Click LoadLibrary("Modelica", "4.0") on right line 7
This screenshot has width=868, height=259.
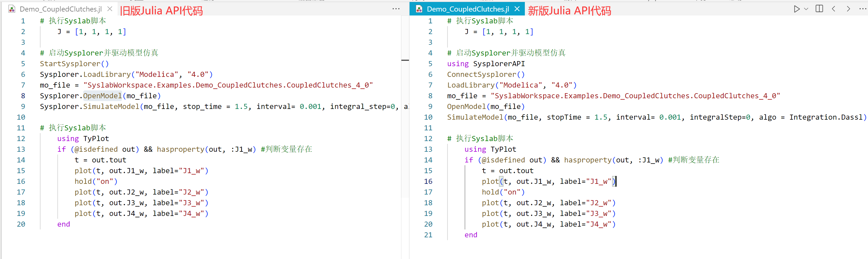click(512, 85)
